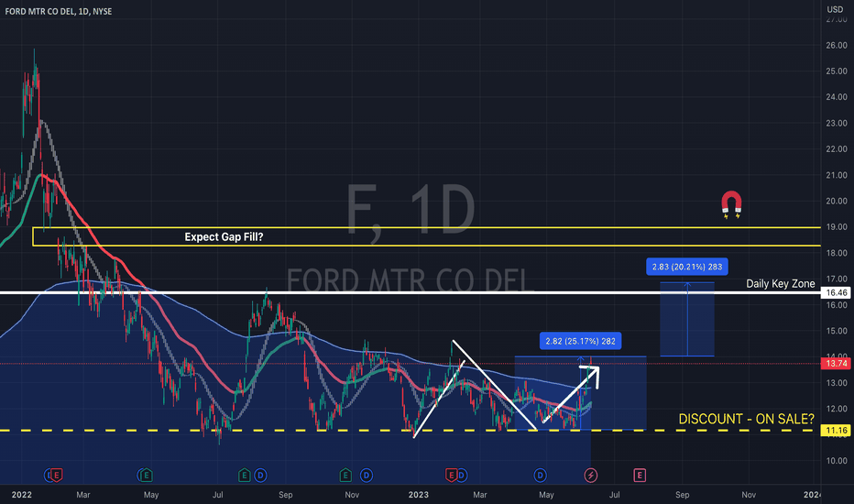
Task: Open the red earnings marker near February 2023
Action: tap(451, 475)
